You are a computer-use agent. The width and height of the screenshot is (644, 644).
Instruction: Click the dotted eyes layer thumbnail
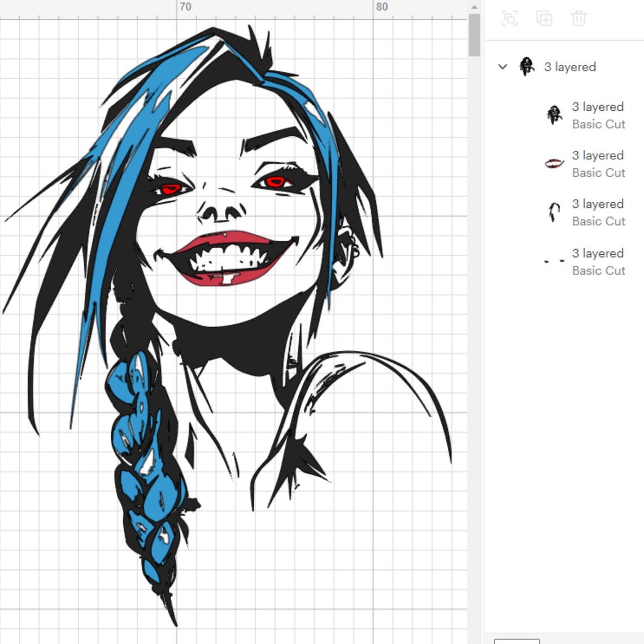pos(552,261)
